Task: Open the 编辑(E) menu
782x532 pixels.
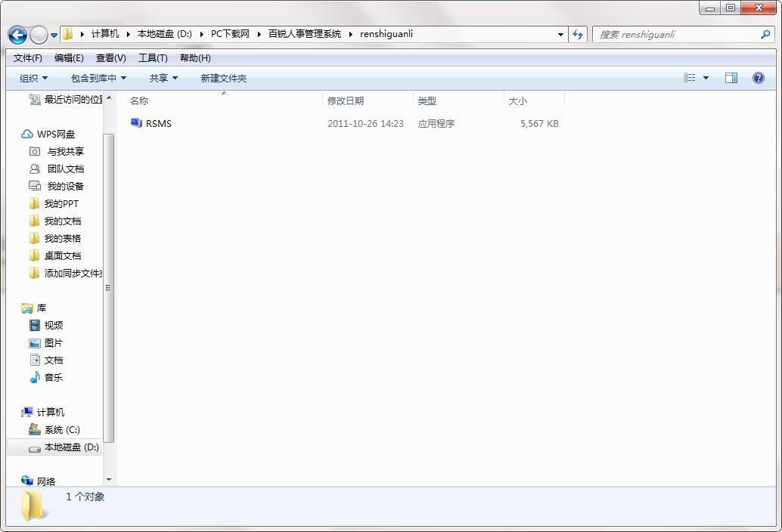Action: click(69, 57)
